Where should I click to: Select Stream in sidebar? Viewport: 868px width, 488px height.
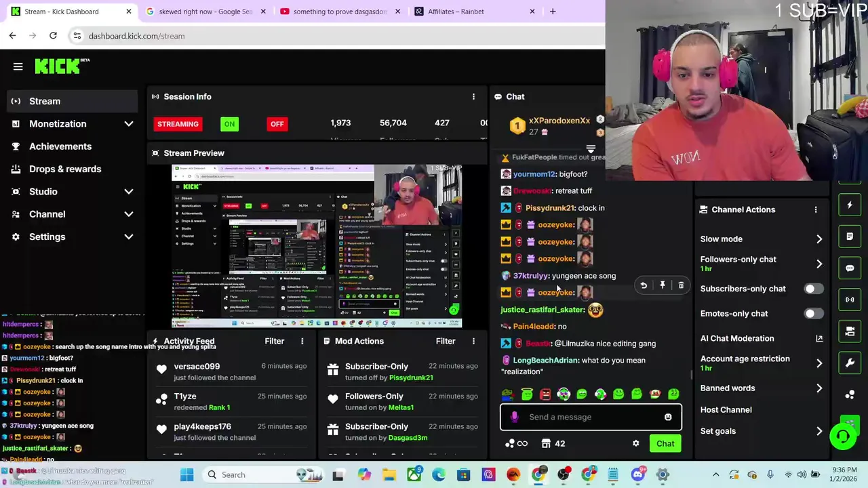click(72, 101)
